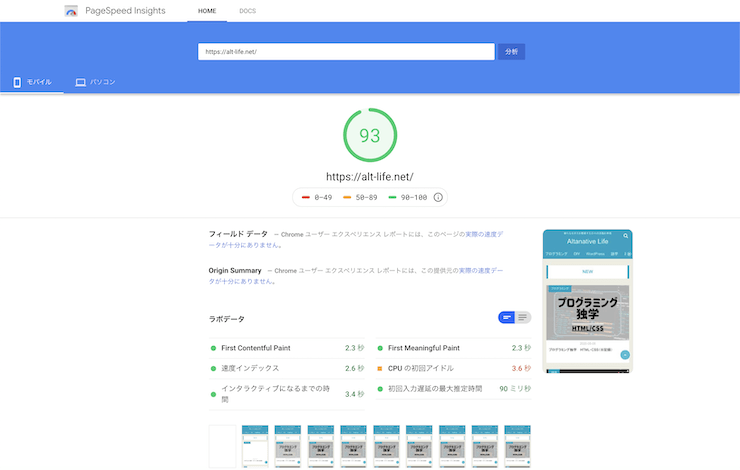Screen dimensions: 740x470
Task: Click the URL input field
Action: 346,52
